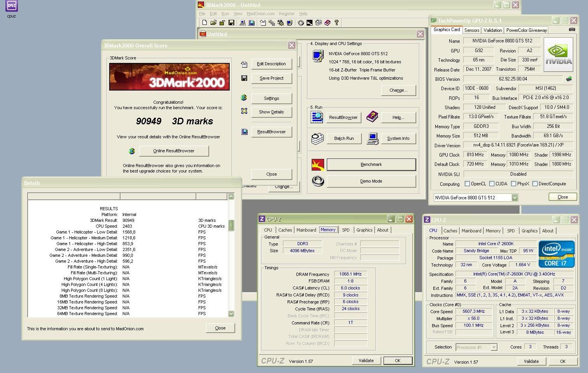Click the notepad icon beside Edit Description button
Screen dimensions: 588x373
coord(244,64)
